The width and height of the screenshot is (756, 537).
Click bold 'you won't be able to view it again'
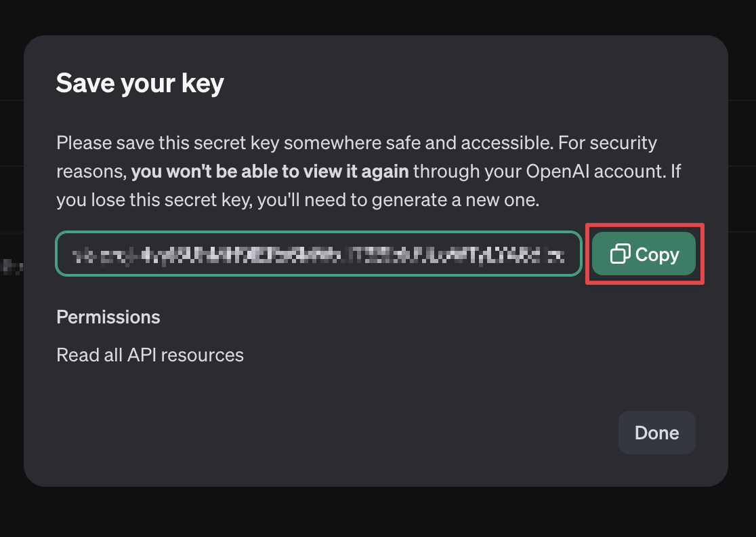coord(270,172)
